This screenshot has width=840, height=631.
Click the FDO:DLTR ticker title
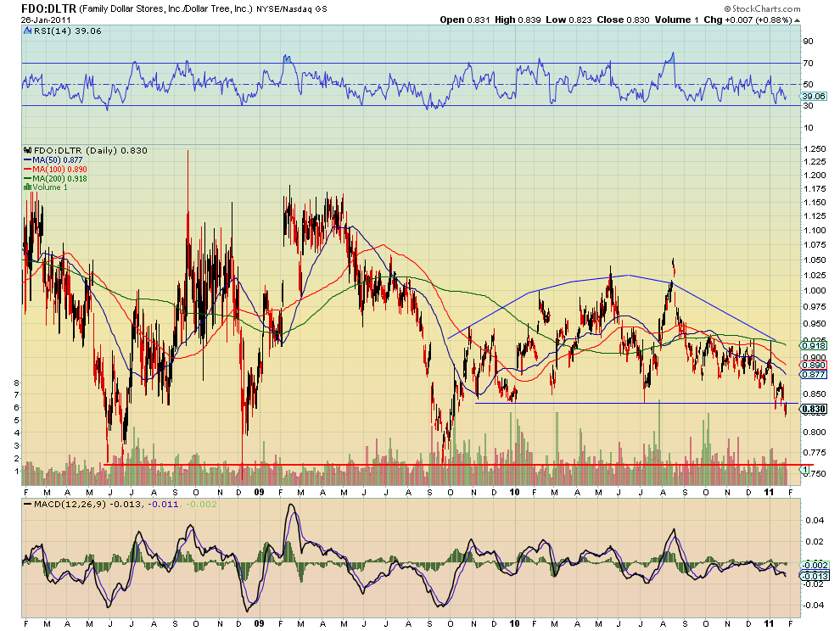(48, 8)
